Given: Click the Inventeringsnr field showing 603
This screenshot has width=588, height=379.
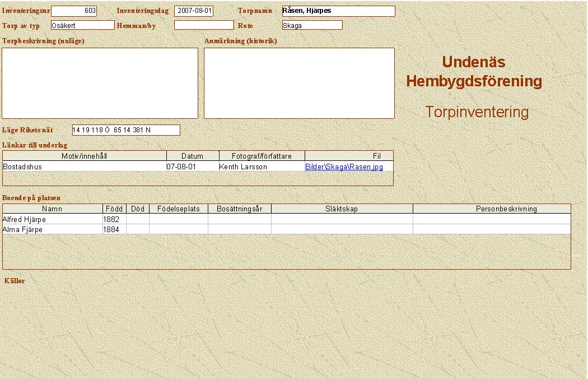Looking at the screenshot, I should pyautogui.click(x=74, y=11).
